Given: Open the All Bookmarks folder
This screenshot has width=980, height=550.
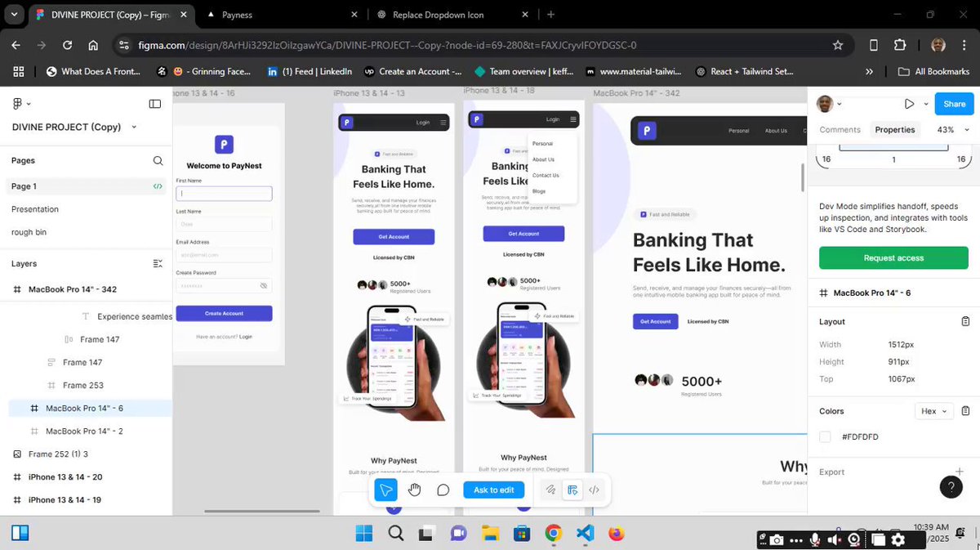Looking at the screenshot, I should tap(933, 71).
